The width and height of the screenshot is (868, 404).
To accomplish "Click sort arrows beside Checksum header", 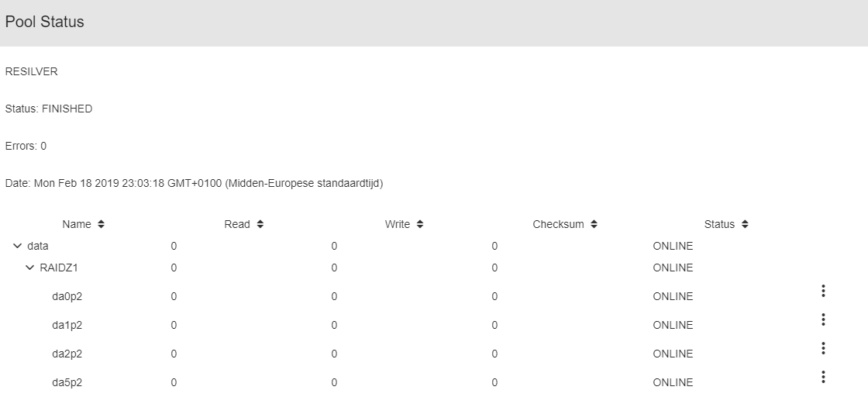I will pos(594,224).
